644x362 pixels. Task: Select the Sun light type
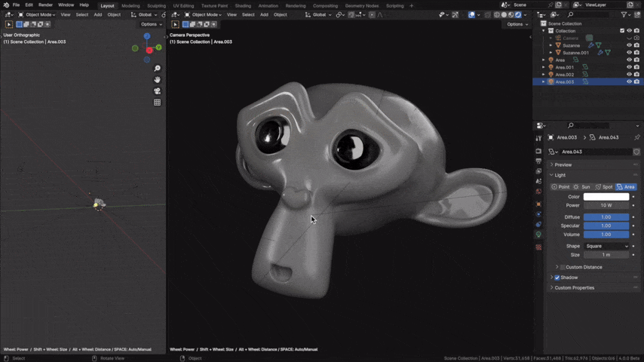[x=582, y=187]
